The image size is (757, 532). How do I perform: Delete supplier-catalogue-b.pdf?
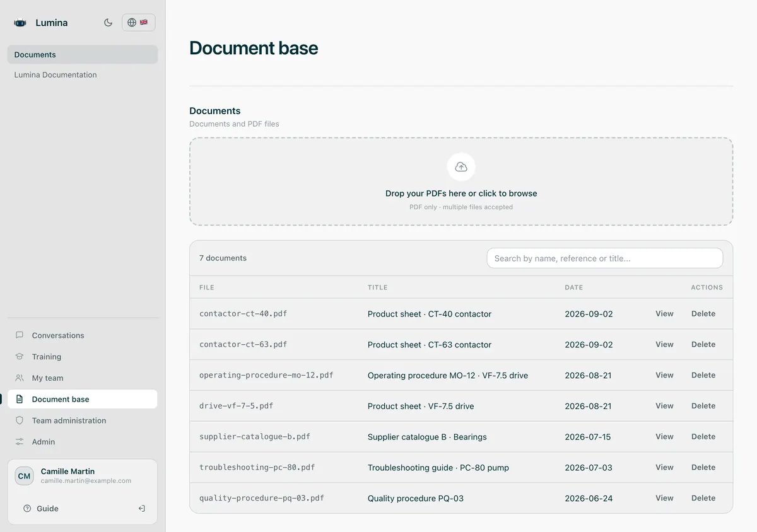click(x=703, y=437)
